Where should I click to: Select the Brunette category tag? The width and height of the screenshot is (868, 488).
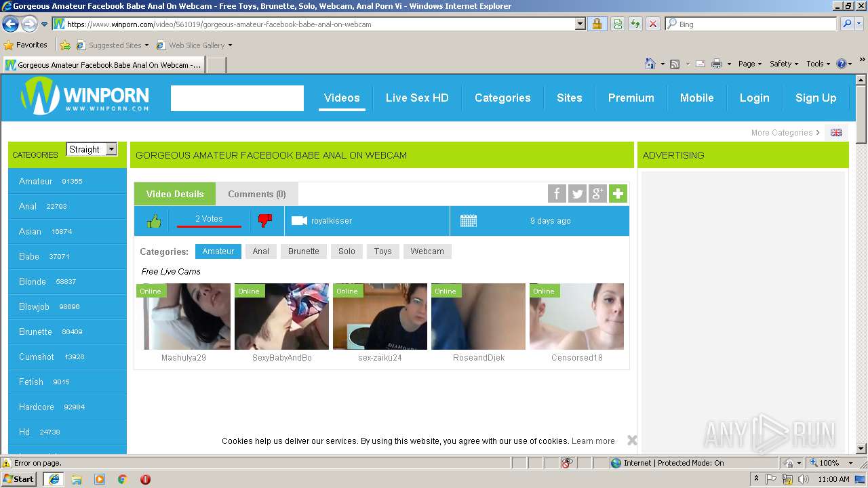click(303, 251)
